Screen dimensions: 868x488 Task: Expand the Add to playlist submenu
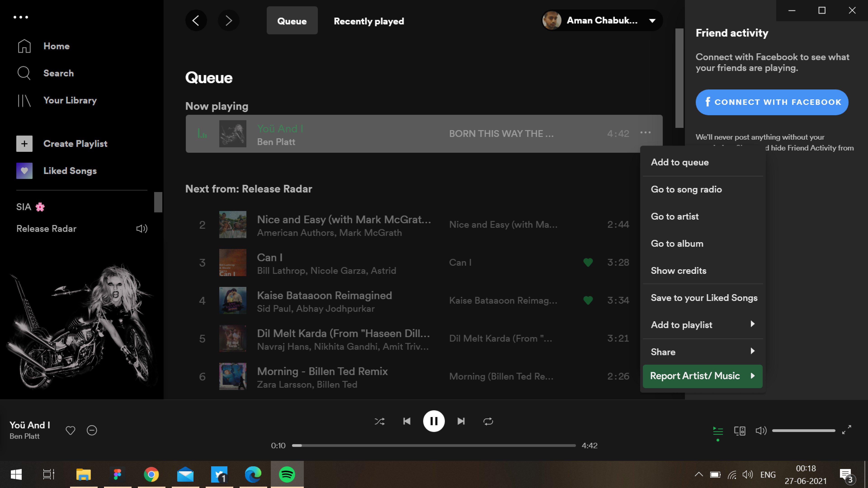752,324
